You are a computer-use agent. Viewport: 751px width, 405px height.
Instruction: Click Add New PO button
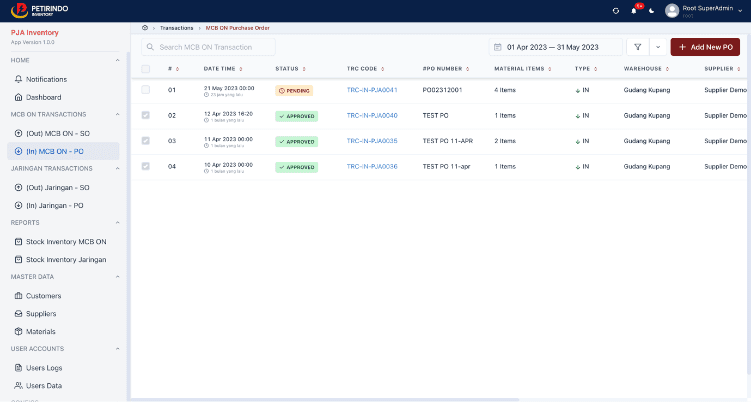pos(705,47)
